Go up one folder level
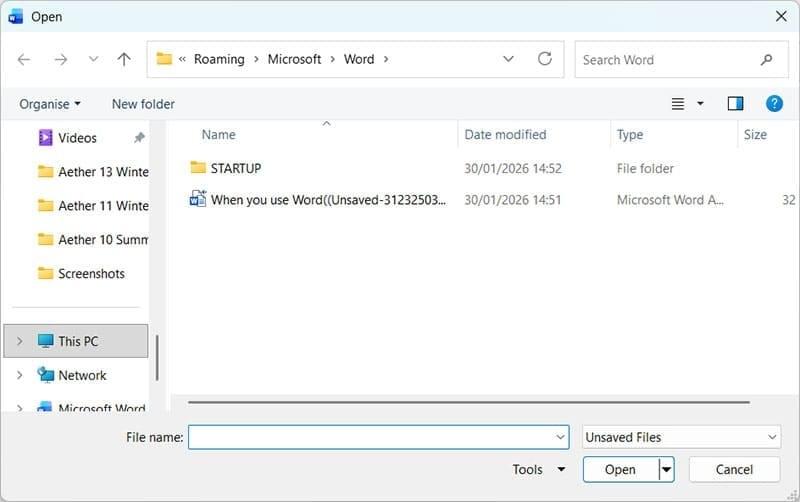Screen dimensions: 800x502 (124, 60)
